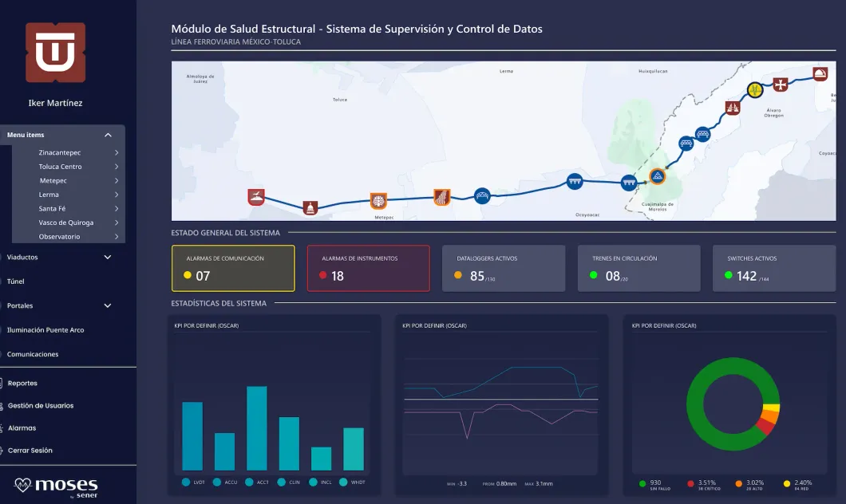
Task: Click the 0.80mm average value
Action: coord(506,483)
